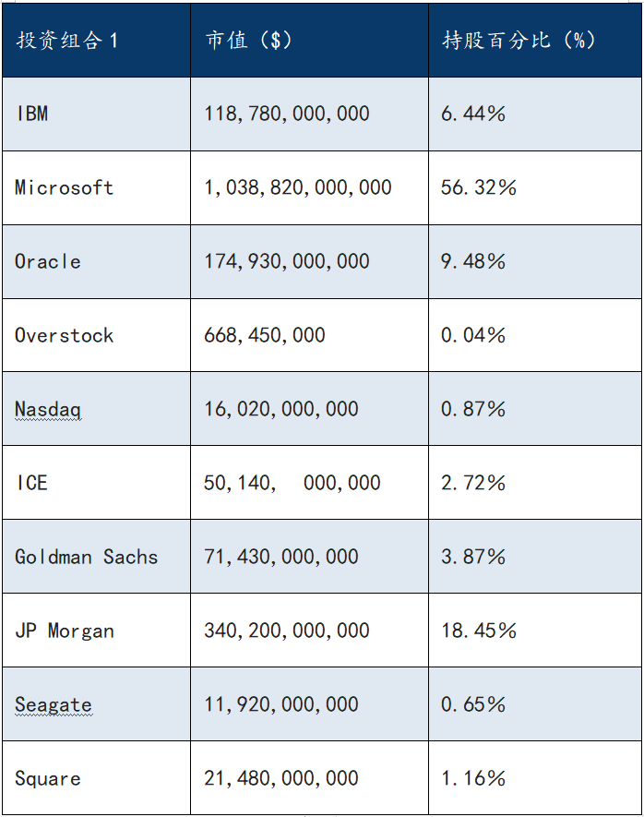
Task: Click the 0.04% percentage cell
Action: click(x=473, y=336)
